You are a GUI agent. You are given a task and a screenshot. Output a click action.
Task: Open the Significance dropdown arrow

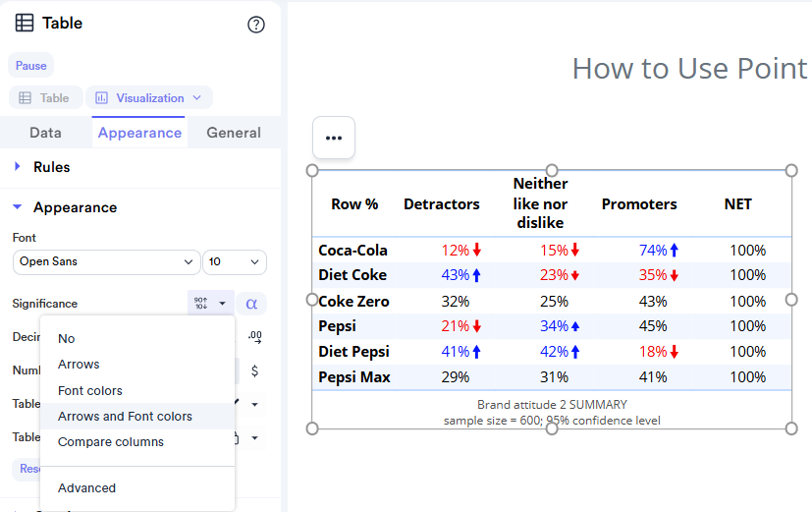(222, 303)
